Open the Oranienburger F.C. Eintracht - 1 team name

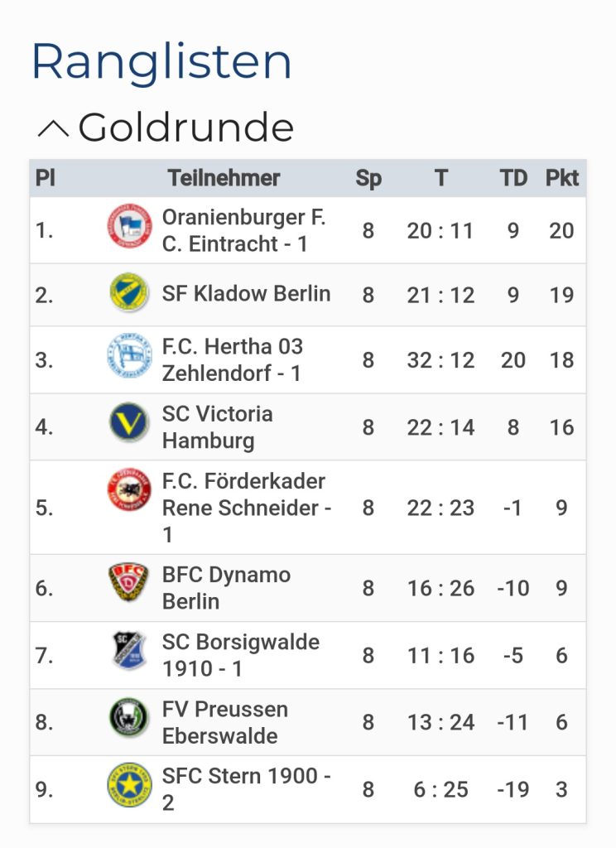[243, 230]
